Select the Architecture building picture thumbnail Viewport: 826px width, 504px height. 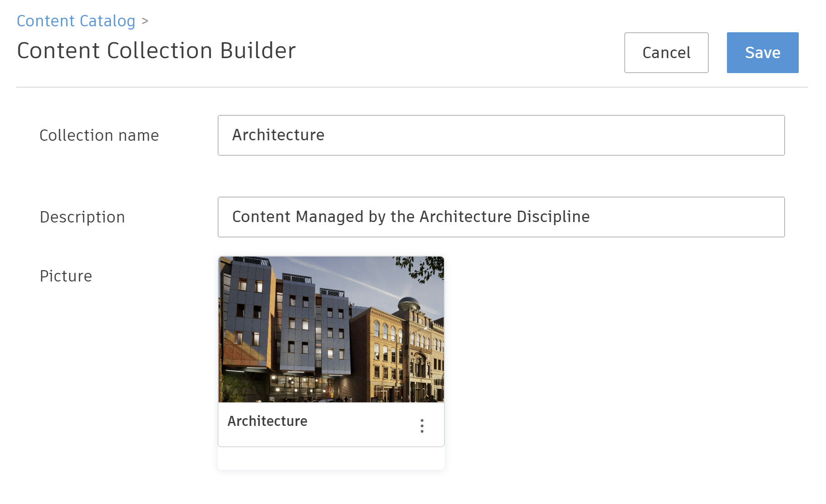coord(331,329)
